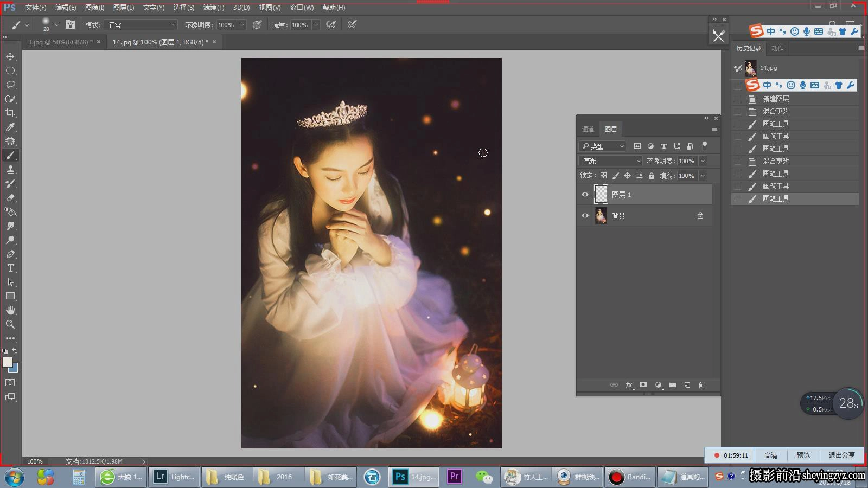868x488 pixels.
Task: Select the Lasso tool
Action: [10, 85]
